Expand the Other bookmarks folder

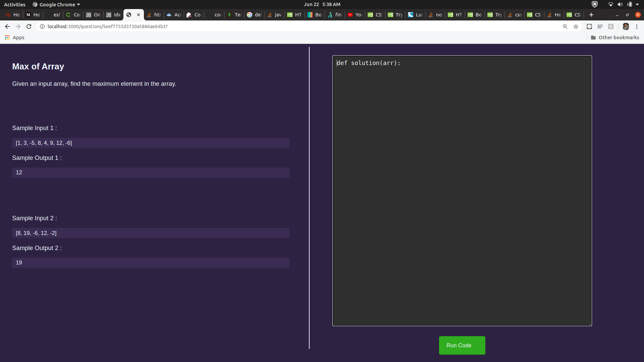click(x=615, y=38)
